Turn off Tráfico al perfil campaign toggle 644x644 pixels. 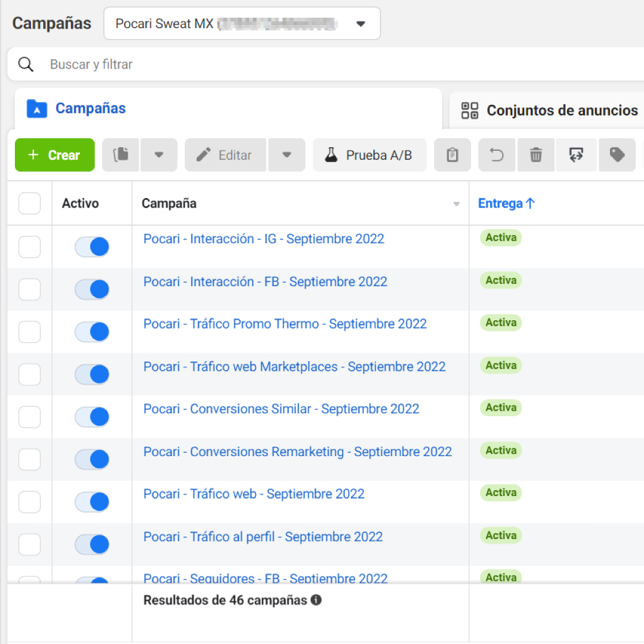pos(92,544)
